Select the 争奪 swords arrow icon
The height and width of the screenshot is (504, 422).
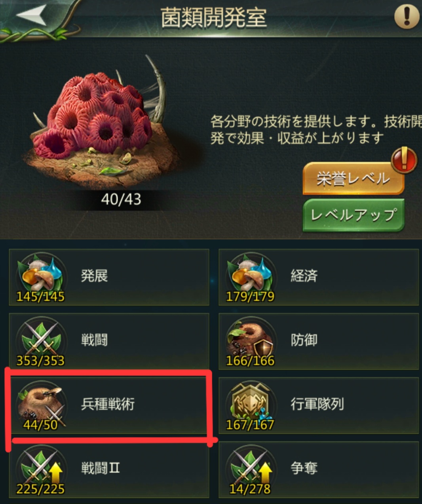coord(251,468)
